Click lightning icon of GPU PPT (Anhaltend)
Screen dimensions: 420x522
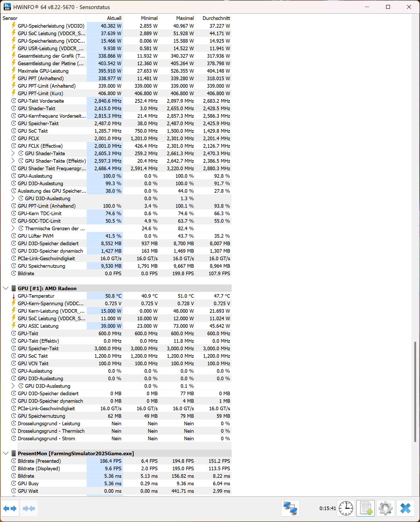14,78
